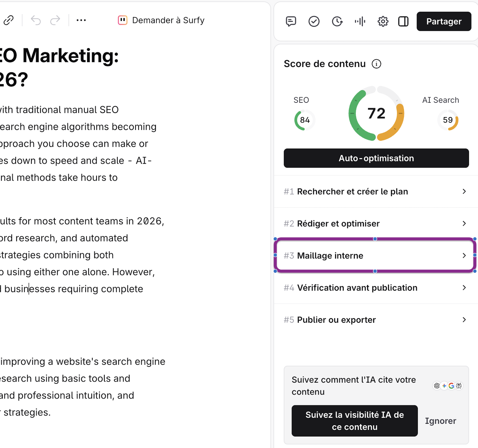Click the audio waveform icon
The width and height of the screenshot is (478, 448).
360,21
